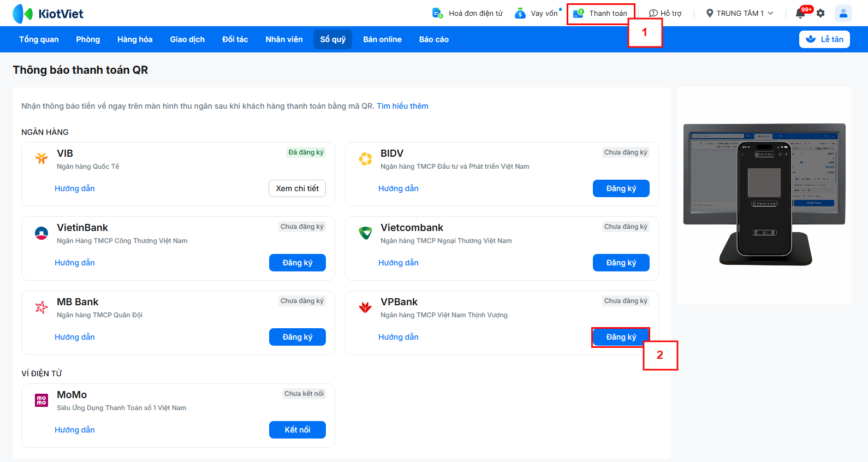Click the Thanh toán payment icon
This screenshot has width=868, height=462.
point(579,13)
